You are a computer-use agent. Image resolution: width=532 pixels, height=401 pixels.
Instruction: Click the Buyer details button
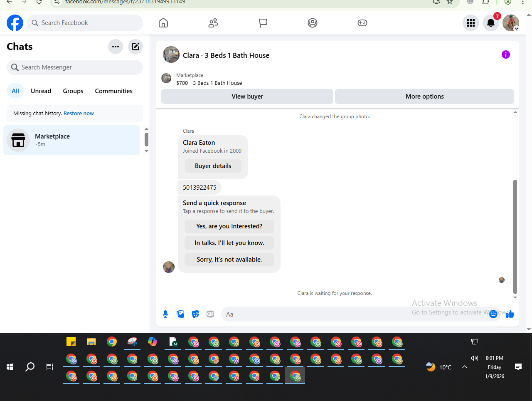[x=213, y=166]
